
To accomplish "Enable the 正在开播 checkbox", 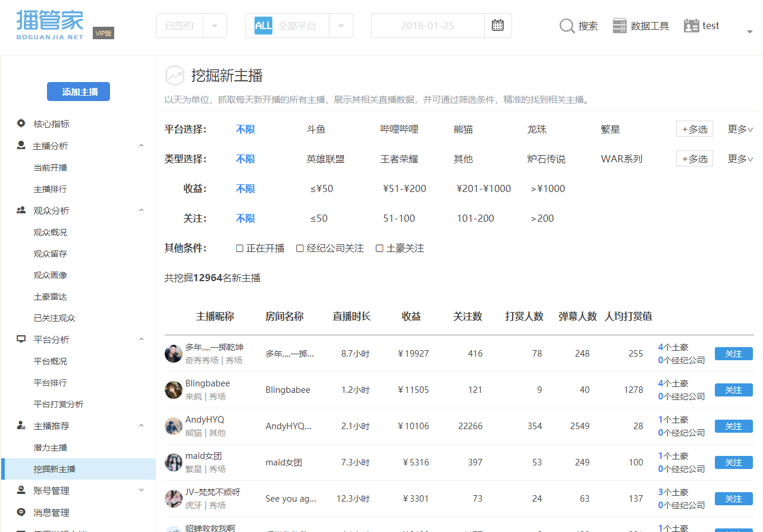I will tap(240, 248).
